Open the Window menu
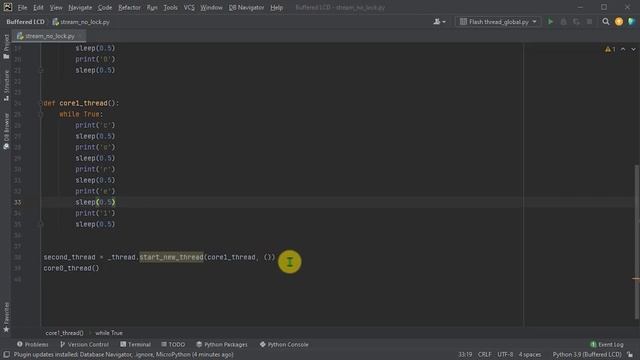Screen dimensions: 640x360 tap(211, 7)
